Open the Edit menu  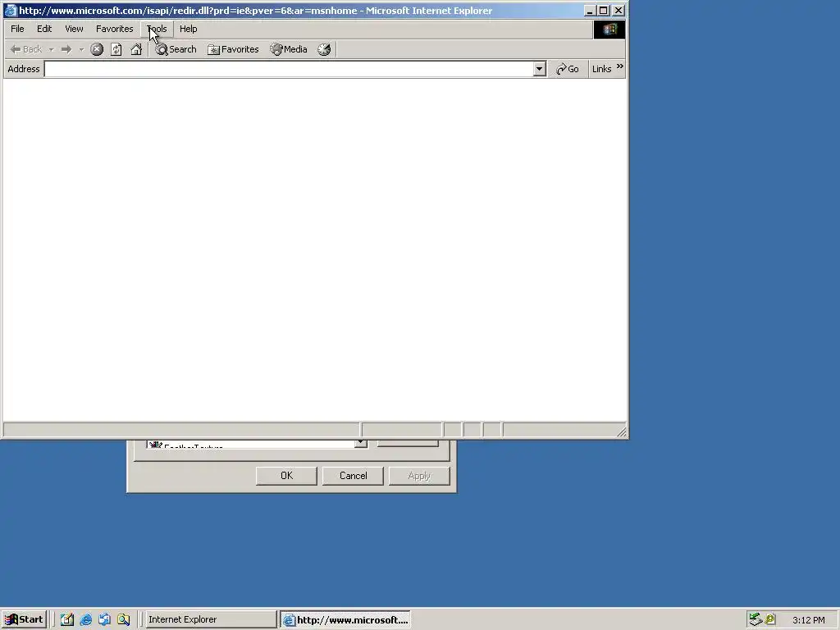coord(44,29)
